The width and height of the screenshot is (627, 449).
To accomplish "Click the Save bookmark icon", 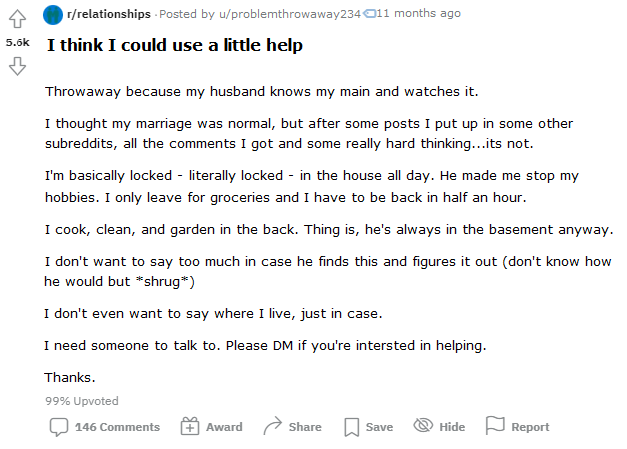I will (351, 427).
